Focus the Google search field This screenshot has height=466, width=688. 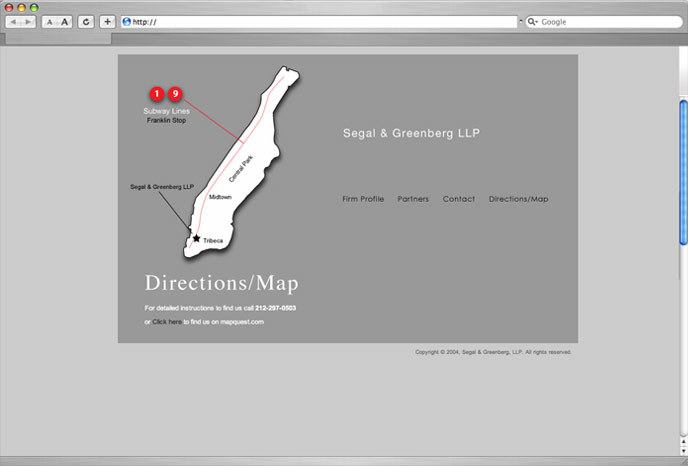pos(604,22)
